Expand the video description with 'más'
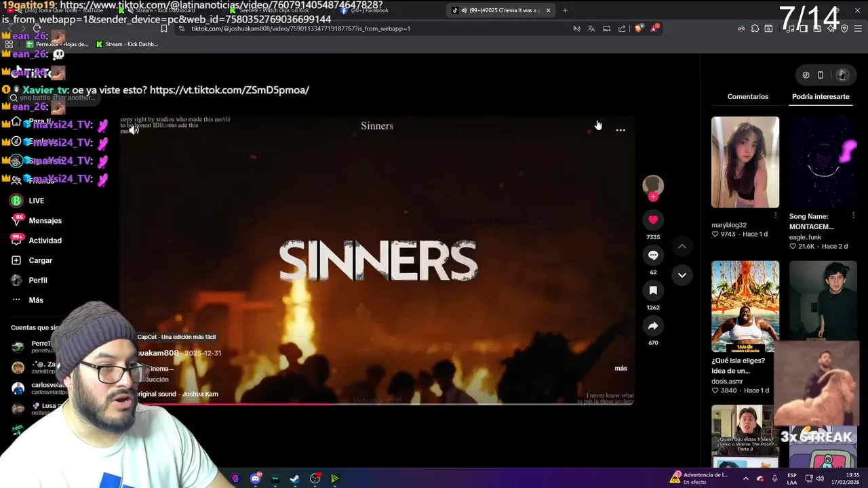Image resolution: width=868 pixels, height=488 pixels. [x=620, y=368]
